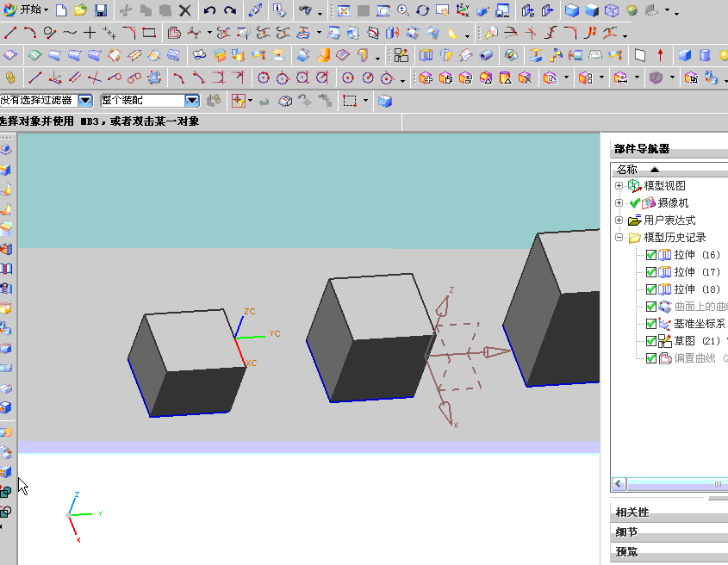Select the middle cube in the viewport

click(x=370, y=338)
